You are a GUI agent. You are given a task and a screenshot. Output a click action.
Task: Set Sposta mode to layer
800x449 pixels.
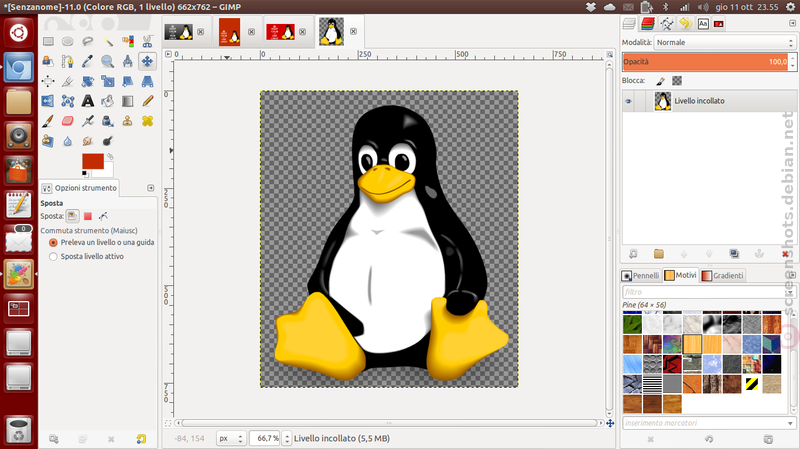pyautogui.click(x=72, y=216)
